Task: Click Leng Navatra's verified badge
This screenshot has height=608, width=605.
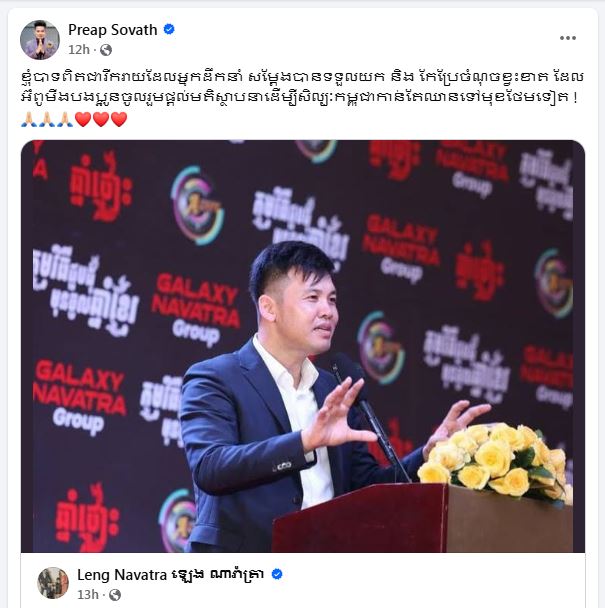Action: 277,574
